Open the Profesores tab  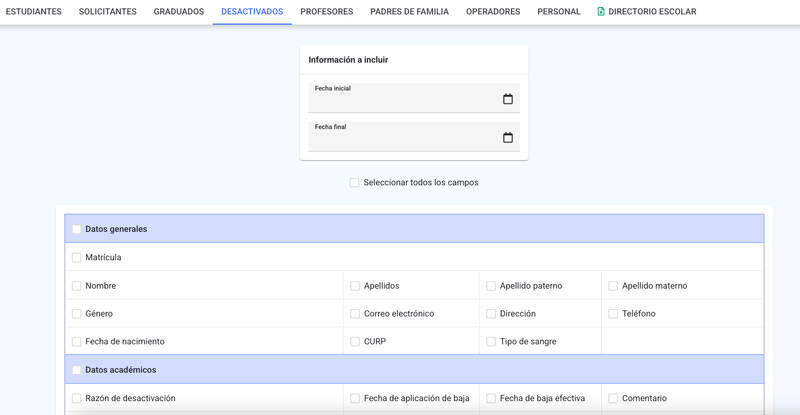(x=327, y=11)
